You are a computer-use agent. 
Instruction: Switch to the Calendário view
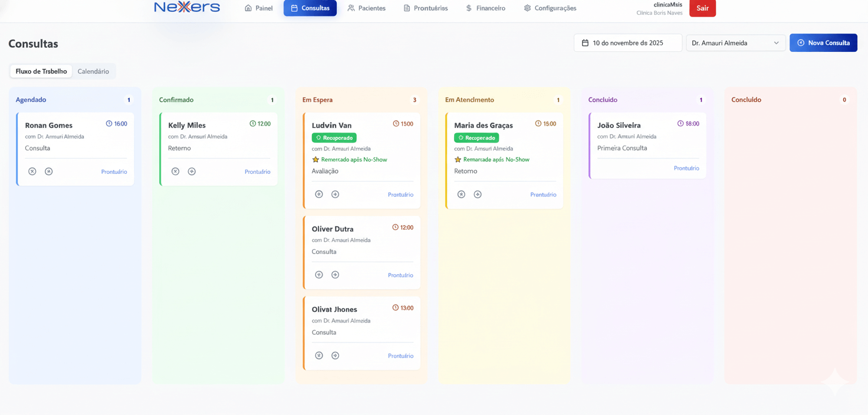click(93, 71)
